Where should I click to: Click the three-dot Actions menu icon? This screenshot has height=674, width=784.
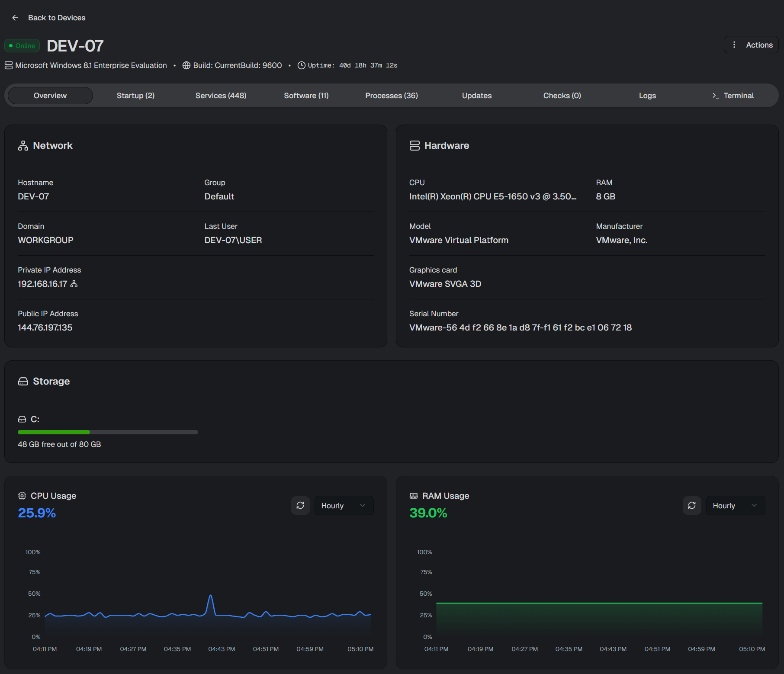[734, 45]
